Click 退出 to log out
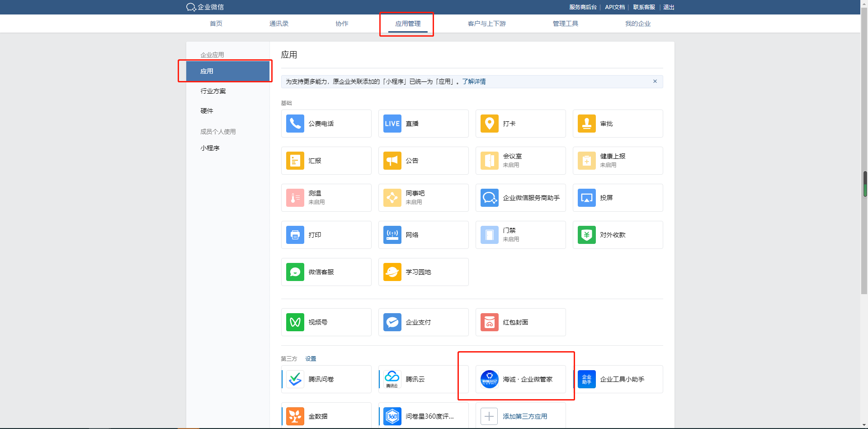This screenshot has height=429, width=868. click(x=669, y=7)
